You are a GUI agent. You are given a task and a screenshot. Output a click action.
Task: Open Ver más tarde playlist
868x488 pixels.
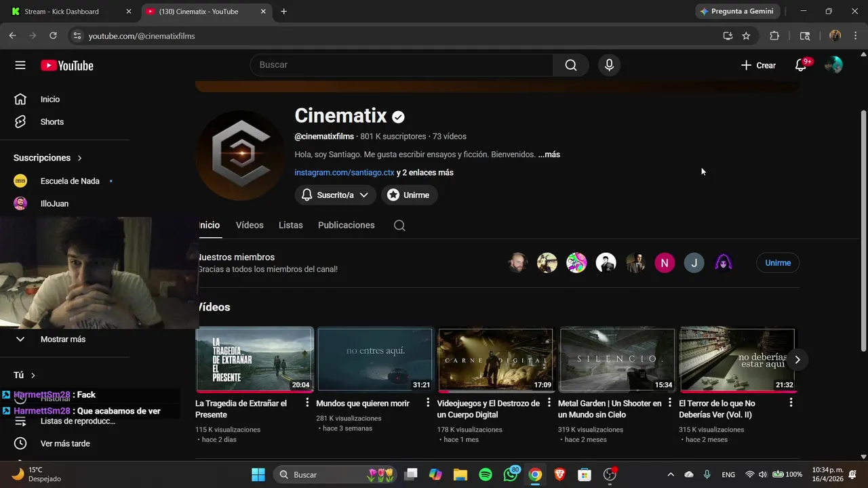click(64, 443)
